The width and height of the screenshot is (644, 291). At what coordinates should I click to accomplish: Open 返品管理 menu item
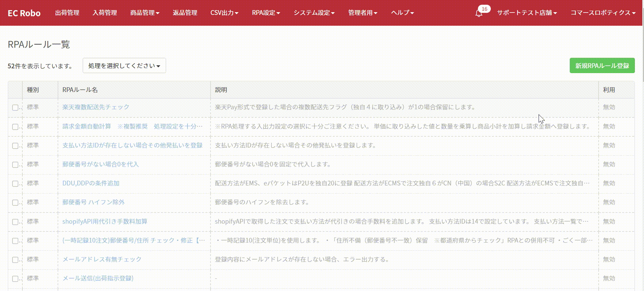[x=185, y=13]
